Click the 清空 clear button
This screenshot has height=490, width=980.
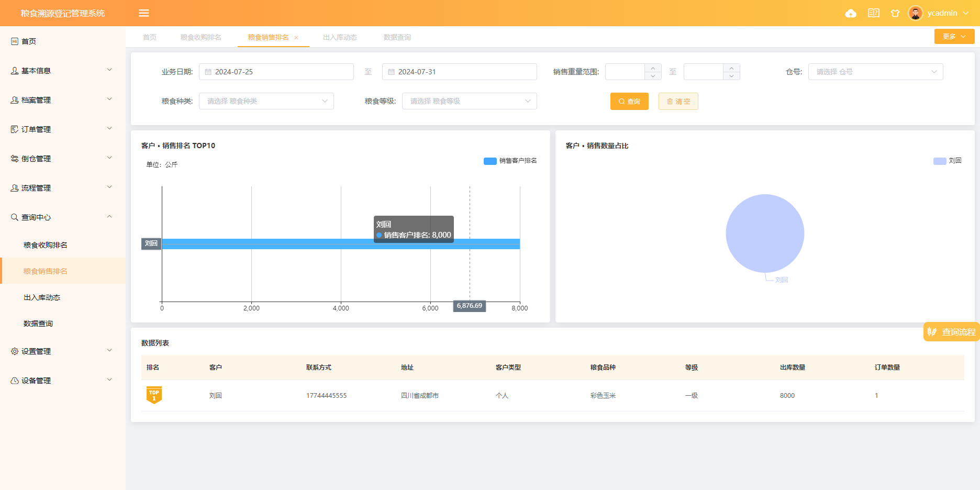pos(678,101)
